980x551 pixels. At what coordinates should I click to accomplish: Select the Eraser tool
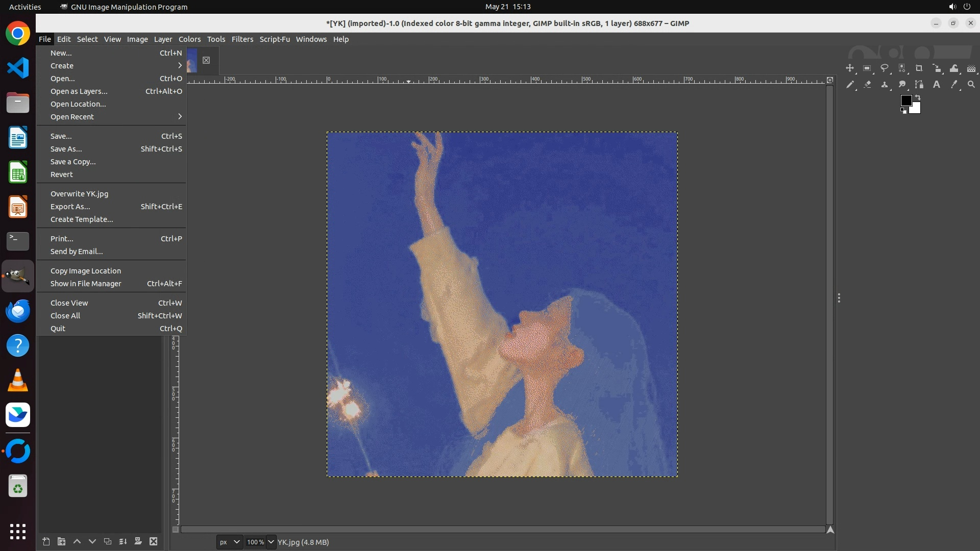(867, 85)
